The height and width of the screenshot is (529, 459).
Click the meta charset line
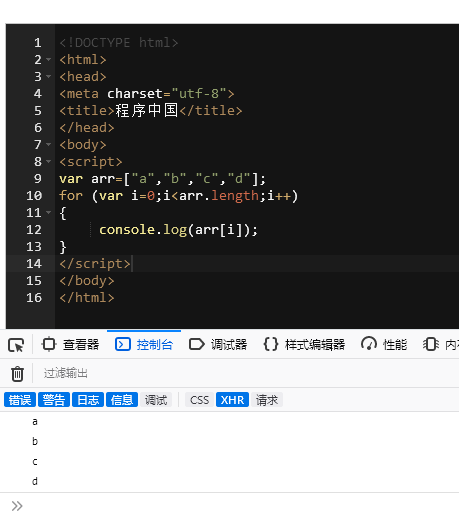tap(147, 94)
